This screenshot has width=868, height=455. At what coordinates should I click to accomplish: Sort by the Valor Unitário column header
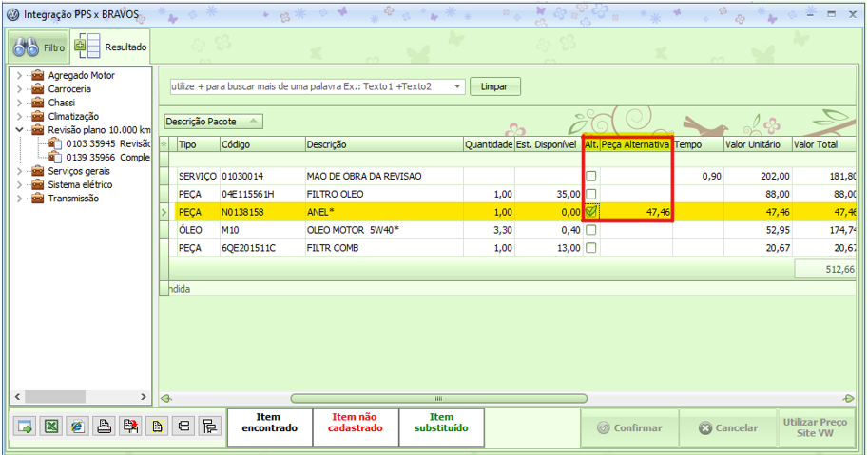coord(758,144)
